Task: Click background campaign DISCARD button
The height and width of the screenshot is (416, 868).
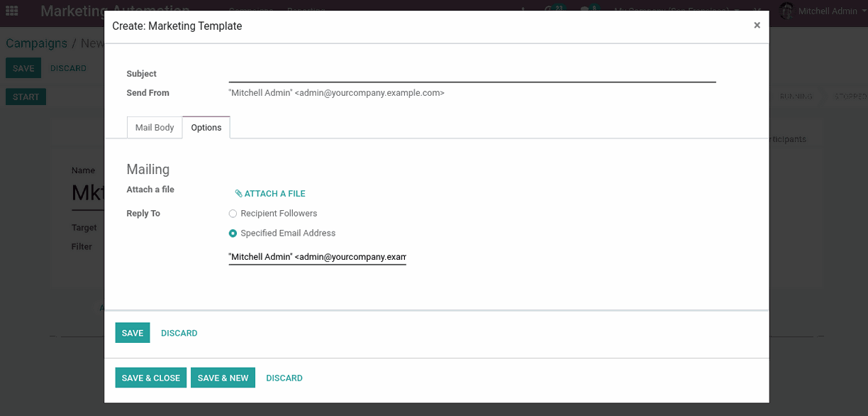Action: pyautogui.click(x=68, y=68)
